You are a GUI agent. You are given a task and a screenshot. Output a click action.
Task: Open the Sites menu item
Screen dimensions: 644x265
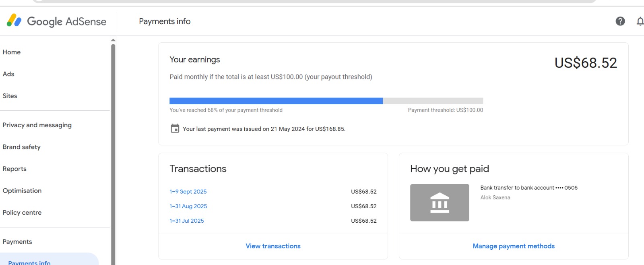coord(10,96)
